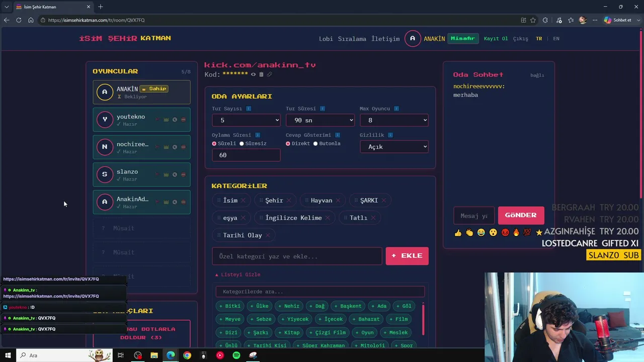Click the crown icon on slanzo's row
Screen dimensions: 644x362
166,174
